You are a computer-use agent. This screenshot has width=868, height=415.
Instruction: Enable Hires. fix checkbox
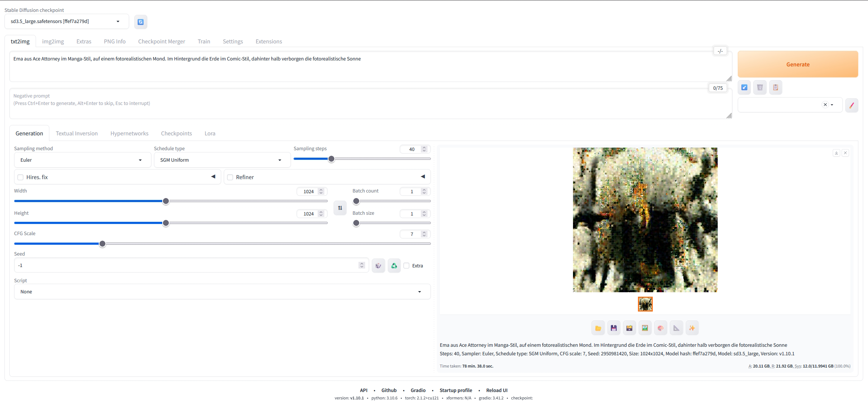[21, 177]
